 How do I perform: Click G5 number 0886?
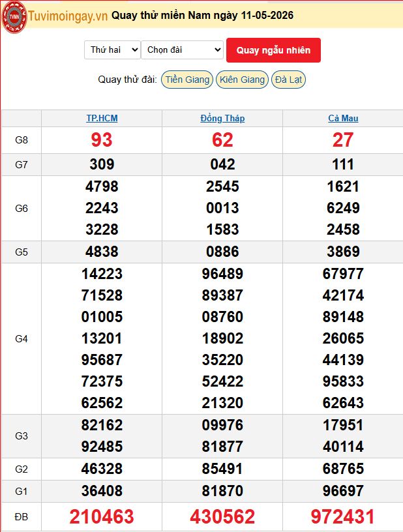click(222, 252)
